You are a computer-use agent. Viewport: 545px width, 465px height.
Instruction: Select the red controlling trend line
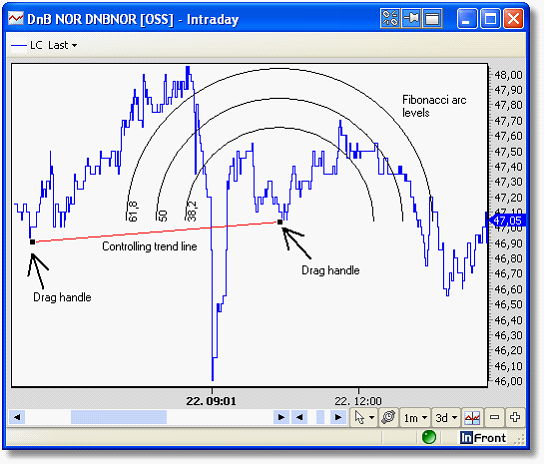click(156, 232)
